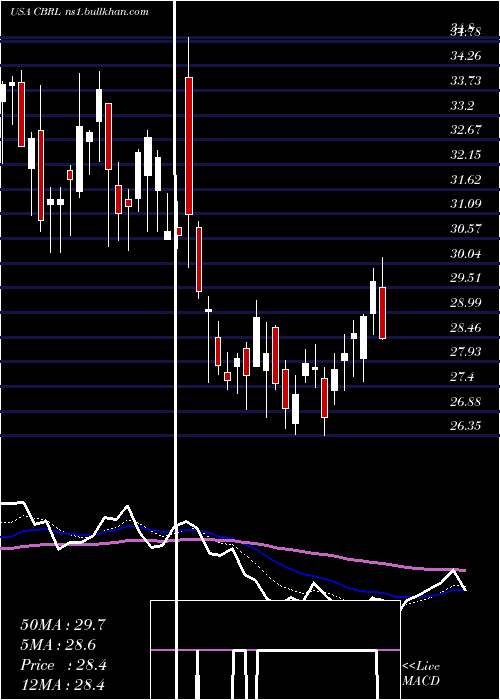Click the 34.26 price axis label
Screen dimensions: 500x700
coord(465,56)
